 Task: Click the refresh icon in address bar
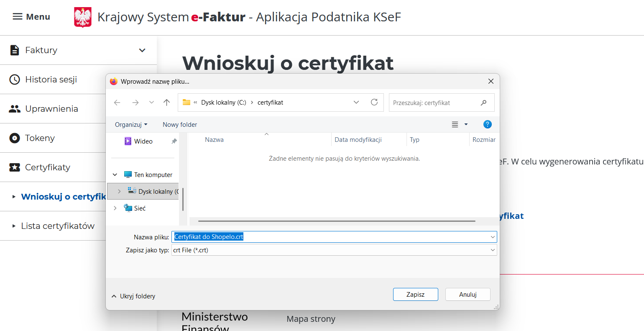tap(374, 103)
